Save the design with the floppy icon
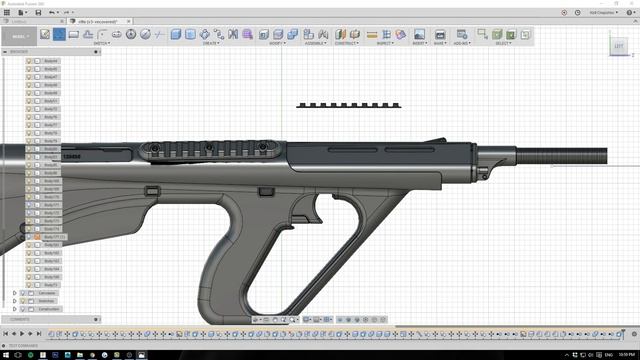This screenshot has width=640, height=360. pyautogui.click(x=38, y=13)
